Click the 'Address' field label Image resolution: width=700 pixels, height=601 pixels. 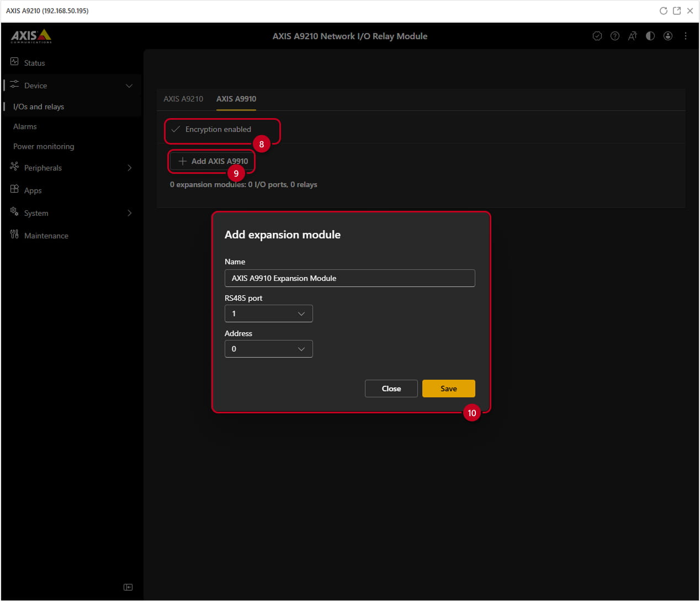(x=238, y=333)
